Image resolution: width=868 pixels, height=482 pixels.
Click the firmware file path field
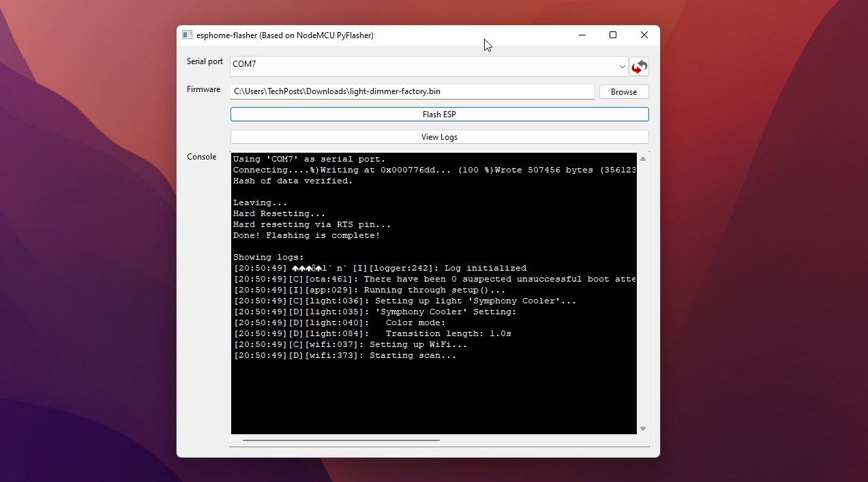[412, 91]
